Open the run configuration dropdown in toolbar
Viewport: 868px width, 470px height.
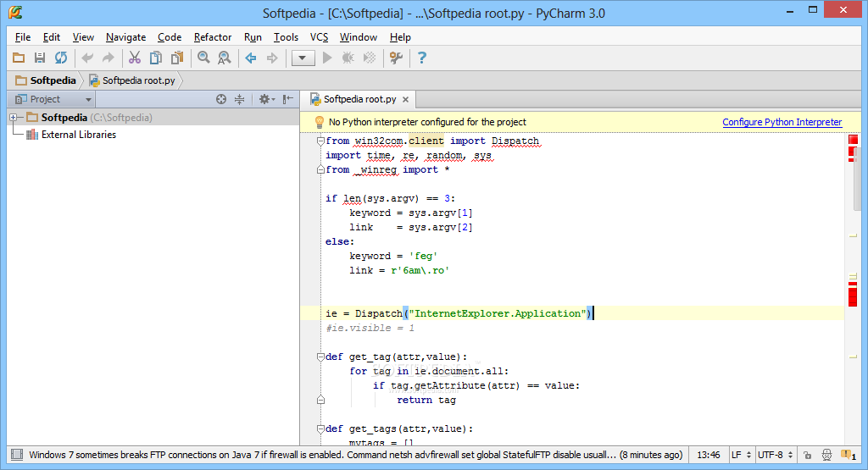tap(303, 58)
